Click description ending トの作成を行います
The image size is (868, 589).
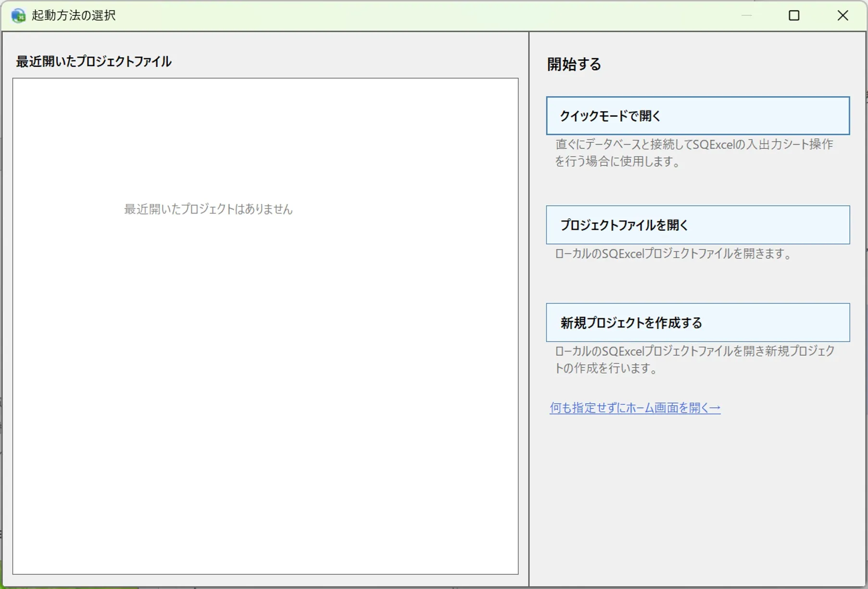tap(694, 359)
